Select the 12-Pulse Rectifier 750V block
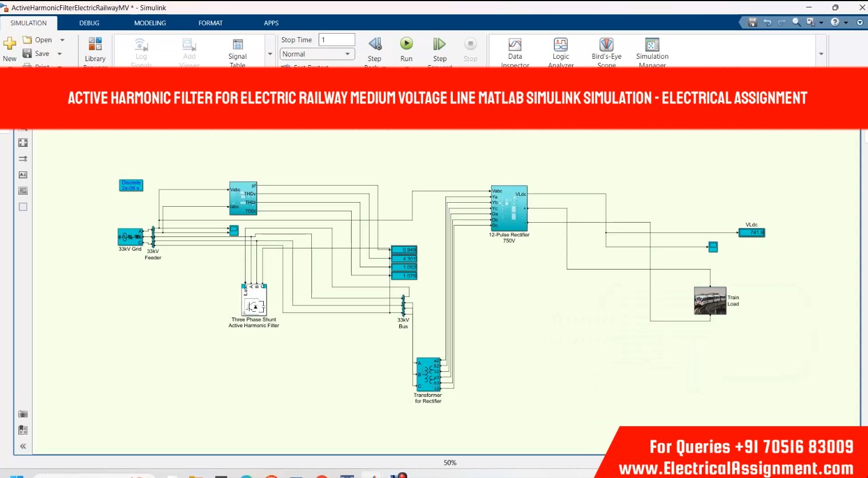 pos(509,208)
